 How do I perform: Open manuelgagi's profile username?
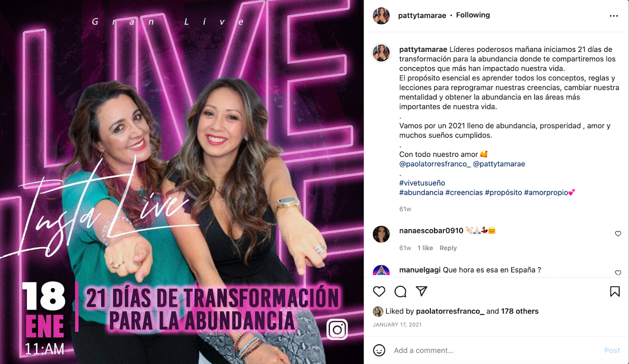coord(420,270)
